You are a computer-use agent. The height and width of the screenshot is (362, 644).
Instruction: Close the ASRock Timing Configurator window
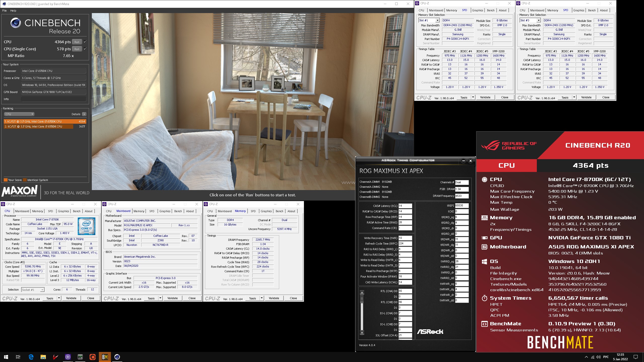click(x=470, y=161)
